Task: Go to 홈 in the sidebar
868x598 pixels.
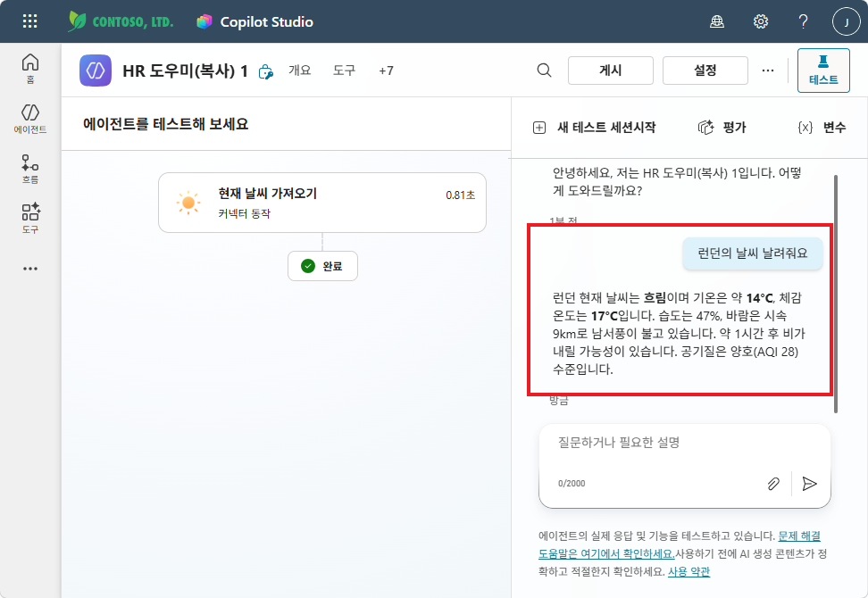Action: coord(30,69)
